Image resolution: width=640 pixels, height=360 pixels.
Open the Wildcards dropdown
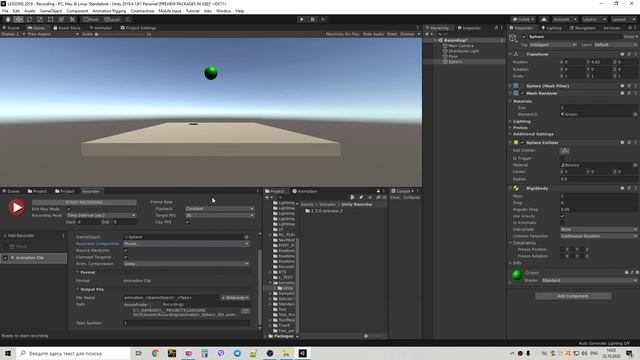(x=235, y=298)
